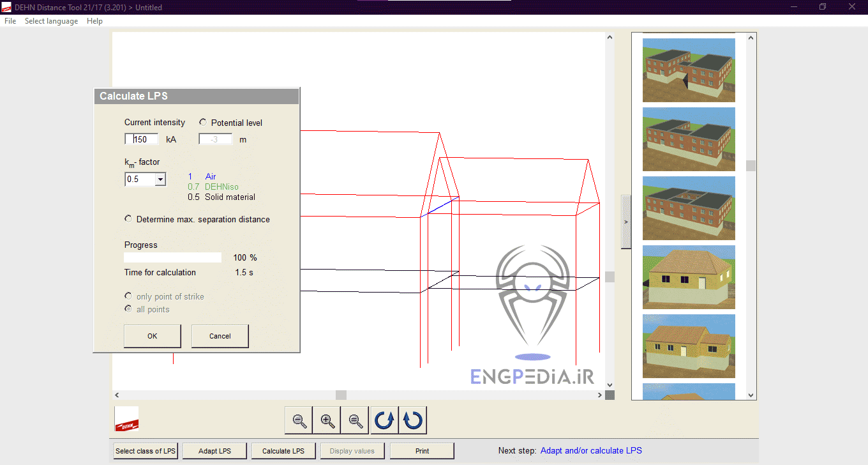868x465 pixels.
Task: Select the single yellow hip-roof house thumbnail
Action: (x=689, y=277)
